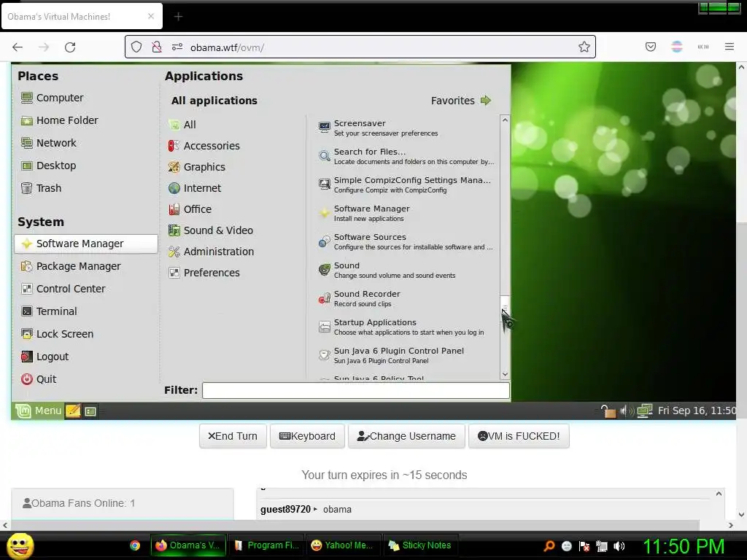This screenshot has width=747, height=560.
Task: Switch to Program Files taskbar window
Action: pos(267,545)
